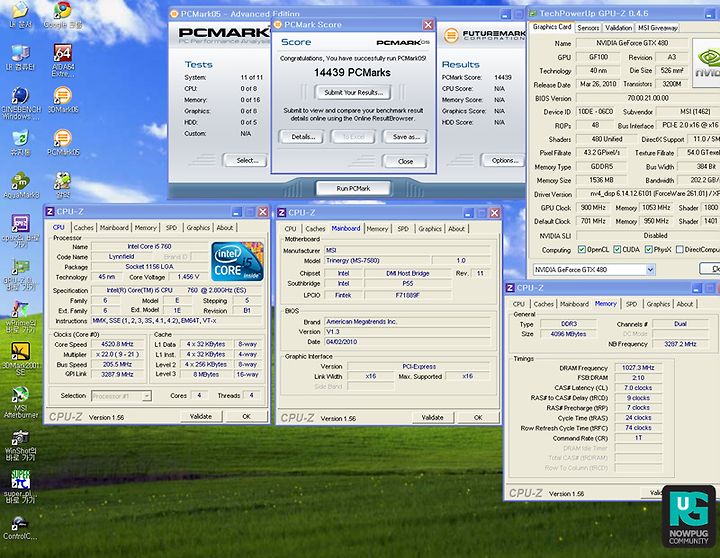Click the 14439 PCMarks score text
720x558 pixels.
click(352, 73)
